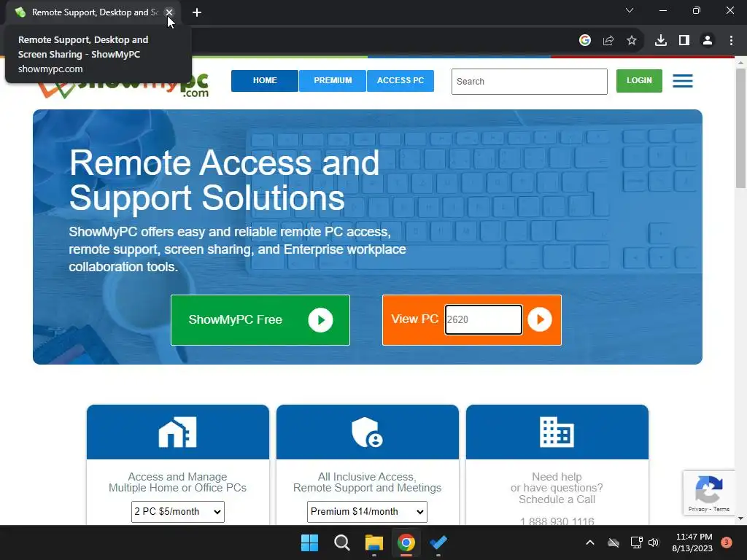Click the site Search field

(x=530, y=82)
